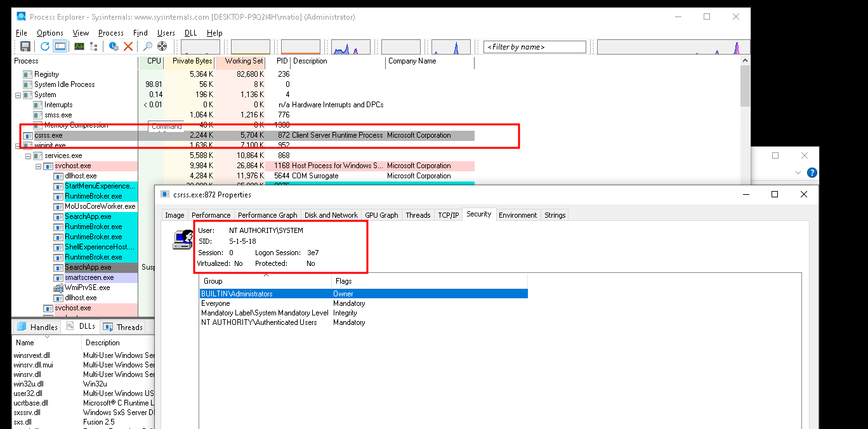
Task: Open the Environment tab
Action: (x=518, y=215)
